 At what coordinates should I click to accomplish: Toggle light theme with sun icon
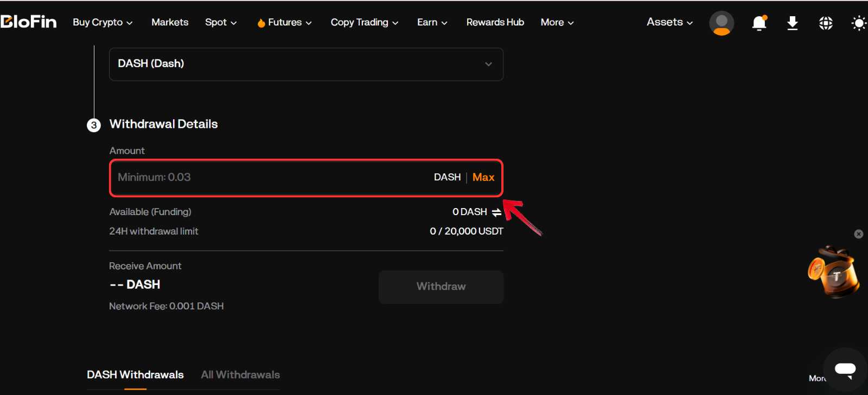[858, 23]
